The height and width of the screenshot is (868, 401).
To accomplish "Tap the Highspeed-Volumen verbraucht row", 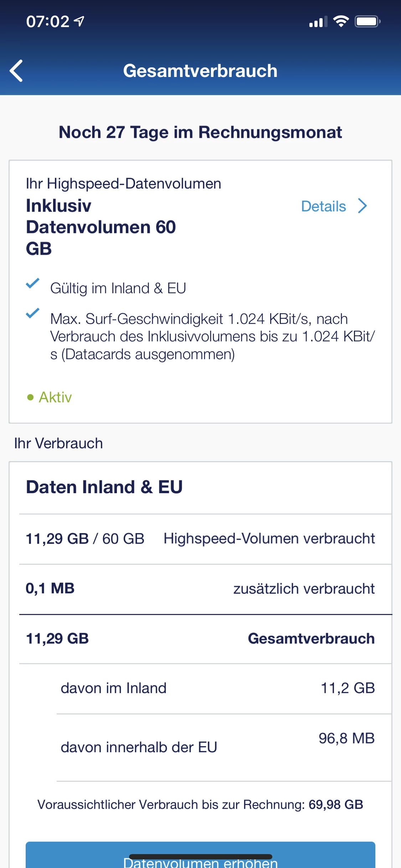I will (x=200, y=539).
